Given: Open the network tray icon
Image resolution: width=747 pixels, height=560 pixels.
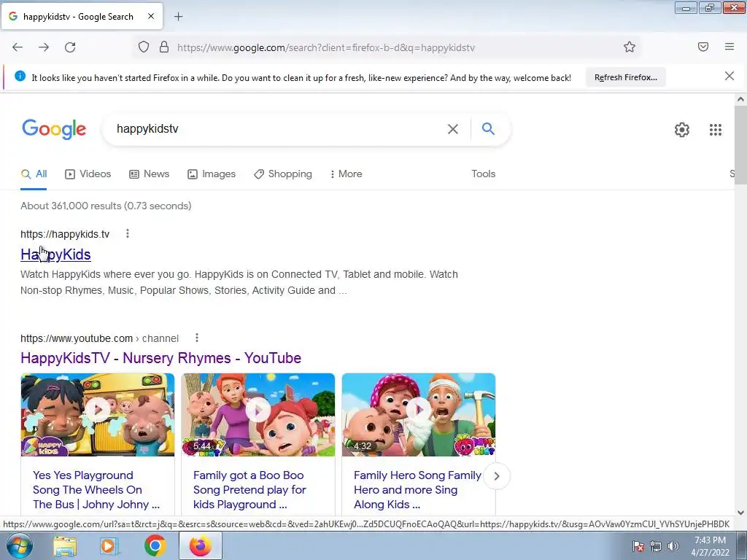Looking at the screenshot, I should pyautogui.click(x=656, y=546).
